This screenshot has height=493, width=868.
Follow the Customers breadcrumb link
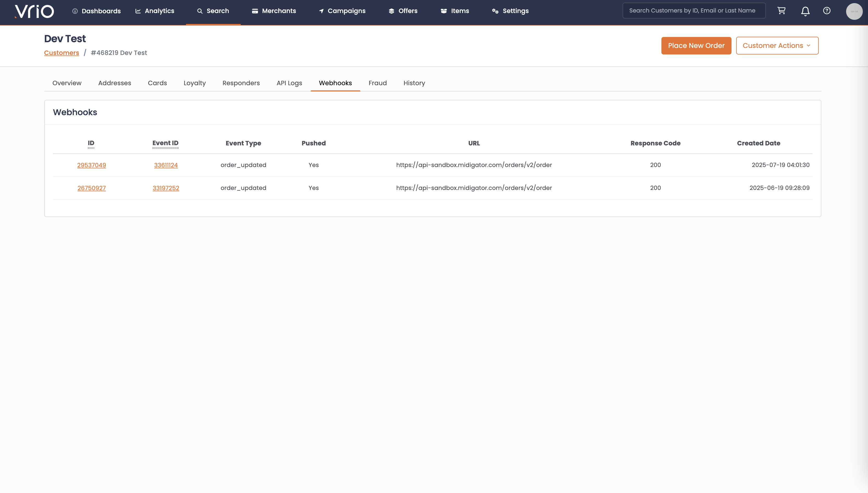[x=61, y=53]
